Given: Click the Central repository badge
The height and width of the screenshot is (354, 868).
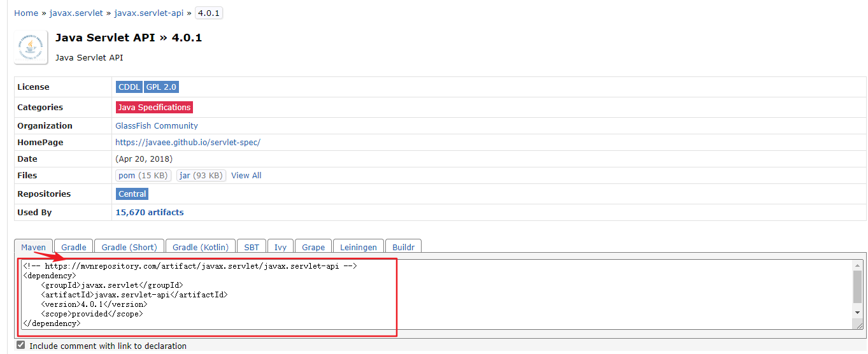Looking at the screenshot, I should [x=132, y=194].
